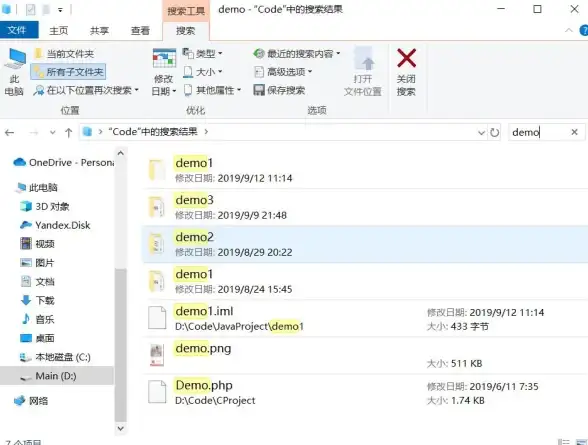Screen dimensions: 588x445
Task: Switch to the 查看 ribbon tab
Action: click(x=140, y=30)
